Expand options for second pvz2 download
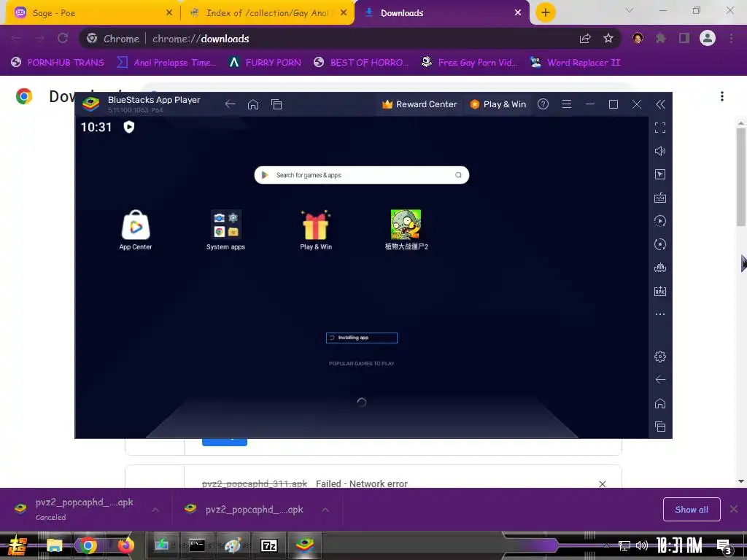Screen dimensions: 747x560 (325, 510)
